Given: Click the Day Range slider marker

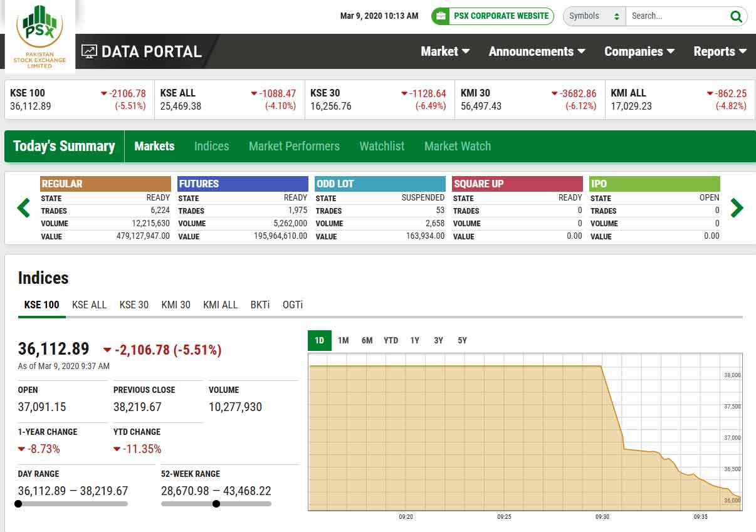Looking at the screenshot, I should [x=18, y=504].
